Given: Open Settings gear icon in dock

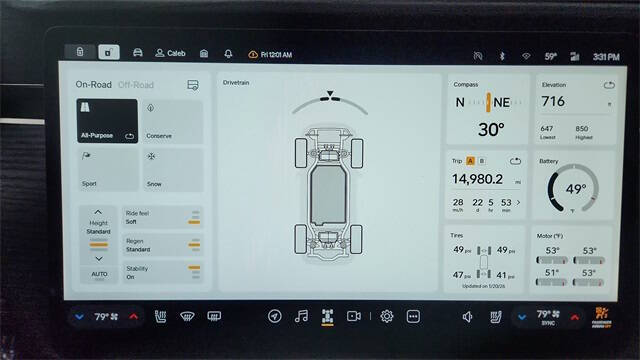Looking at the screenshot, I should coord(387,316).
